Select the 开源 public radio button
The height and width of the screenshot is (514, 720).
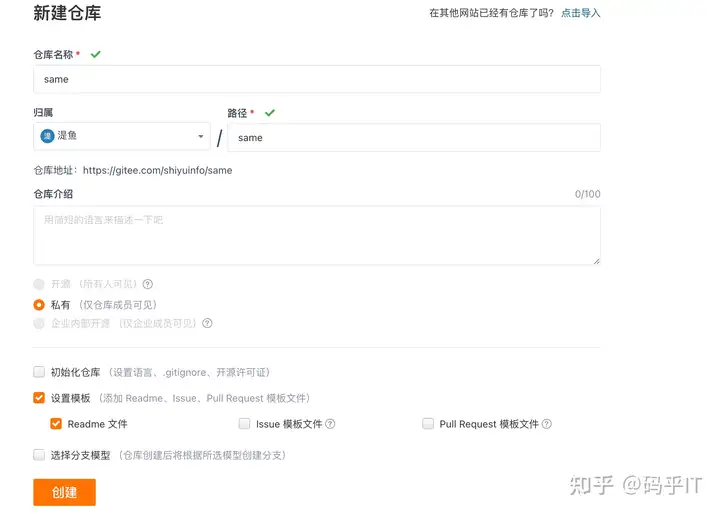[x=39, y=284]
